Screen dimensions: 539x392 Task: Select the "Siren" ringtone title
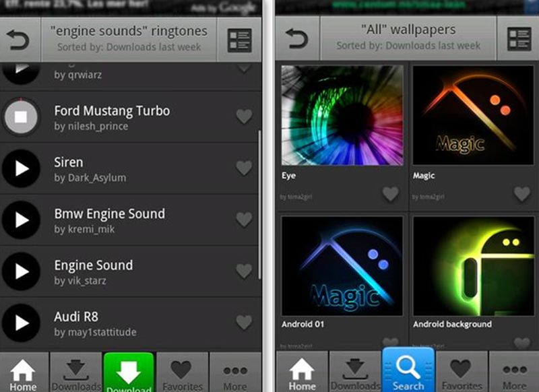click(69, 162)
